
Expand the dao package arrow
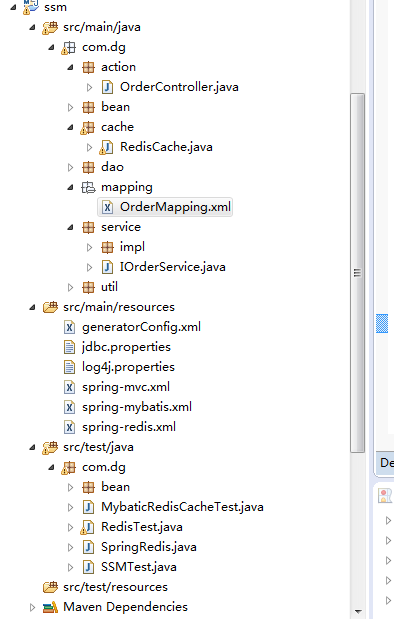tap(71, 167)
